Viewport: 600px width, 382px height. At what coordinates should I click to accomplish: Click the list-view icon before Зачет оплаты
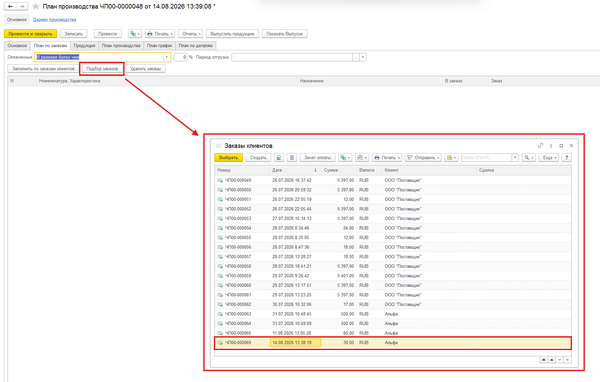[x=292, y=157]
